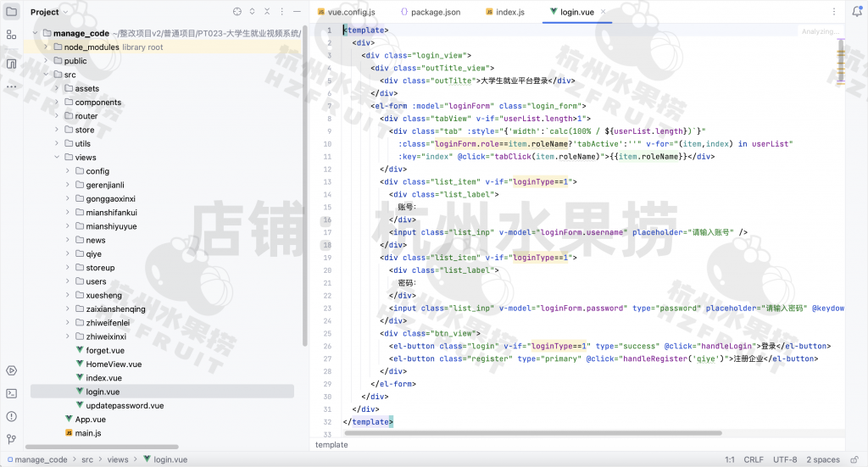Collapse the views folder
This screenshot has height=467, width=868.
(x=57, y=158)
